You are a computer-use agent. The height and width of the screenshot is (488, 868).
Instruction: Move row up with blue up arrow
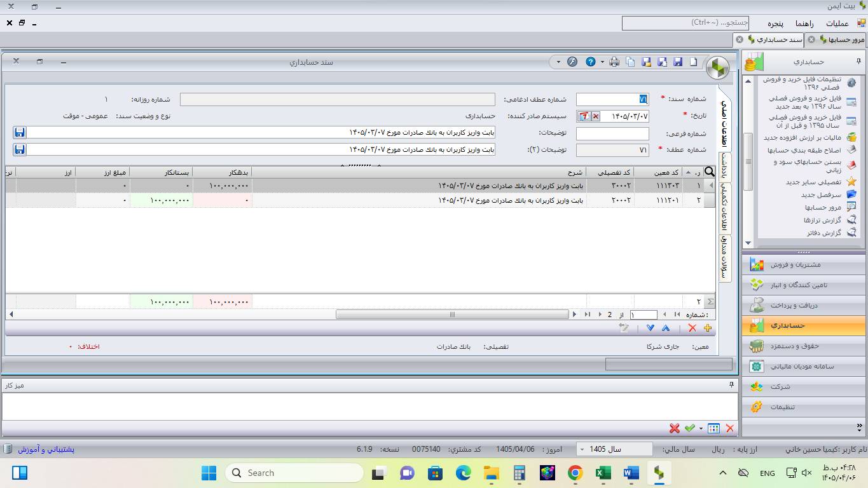(x=666, y=328)
